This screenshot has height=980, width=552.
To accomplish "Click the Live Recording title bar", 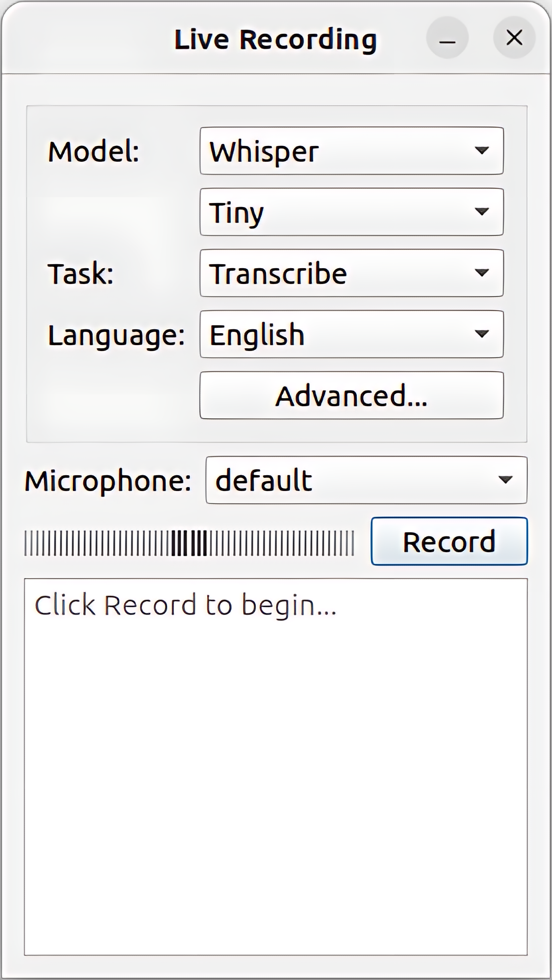I will (275, 39).
